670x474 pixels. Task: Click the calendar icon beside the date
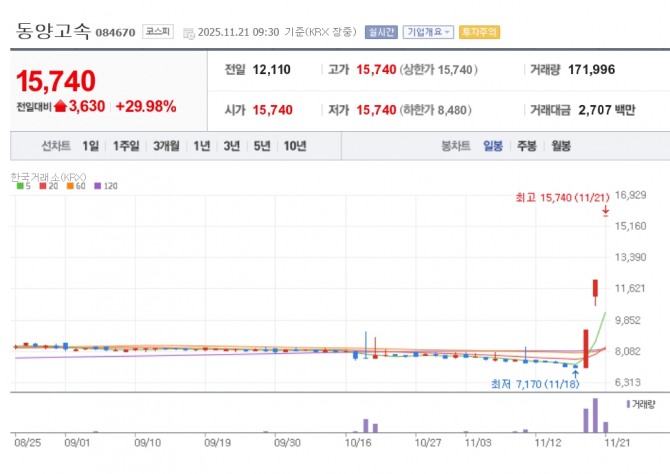[x=189, y=33]
